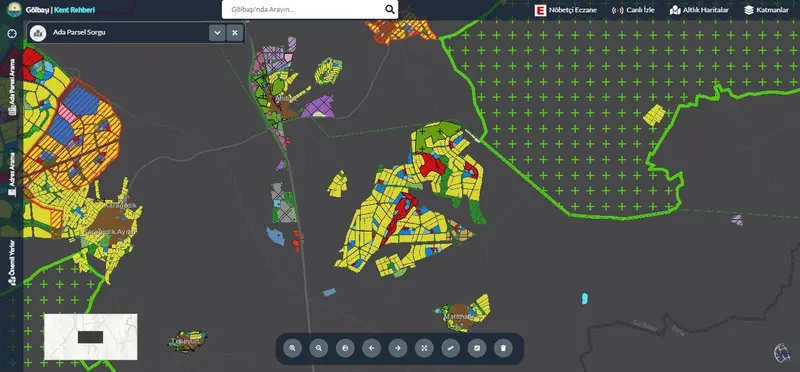This screenshot has height=372, width=800.
Task: Open the Adres Arama side tab
Action: pyautogui.click(x=12, y=175)
